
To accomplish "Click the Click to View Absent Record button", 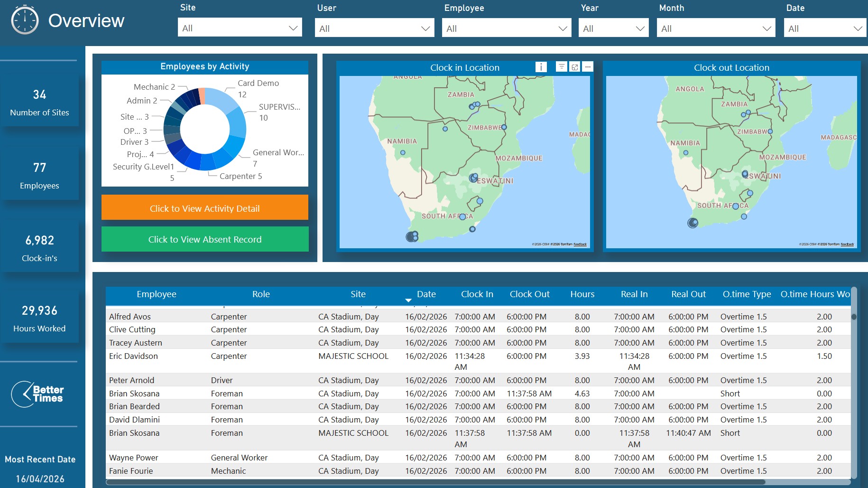I will click(x=204, y=239).
